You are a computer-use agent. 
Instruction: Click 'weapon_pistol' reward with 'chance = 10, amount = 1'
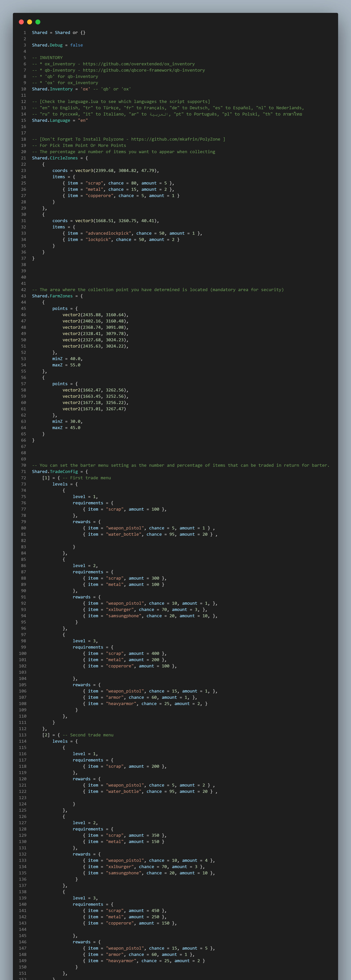pyautogui.click(x=150, y=603)
